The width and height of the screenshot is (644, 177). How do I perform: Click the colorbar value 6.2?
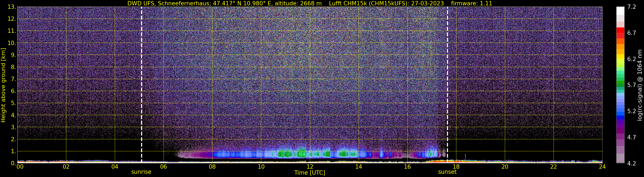(x=632, y=59)
